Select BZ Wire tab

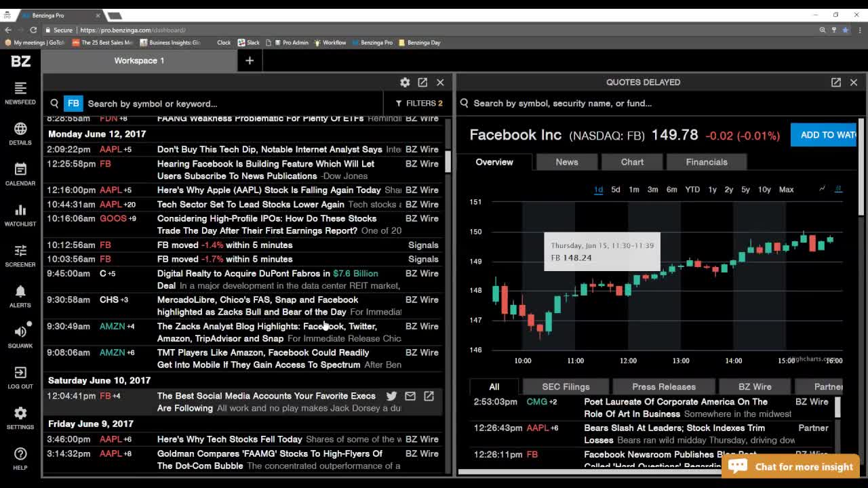coord(755,386)
